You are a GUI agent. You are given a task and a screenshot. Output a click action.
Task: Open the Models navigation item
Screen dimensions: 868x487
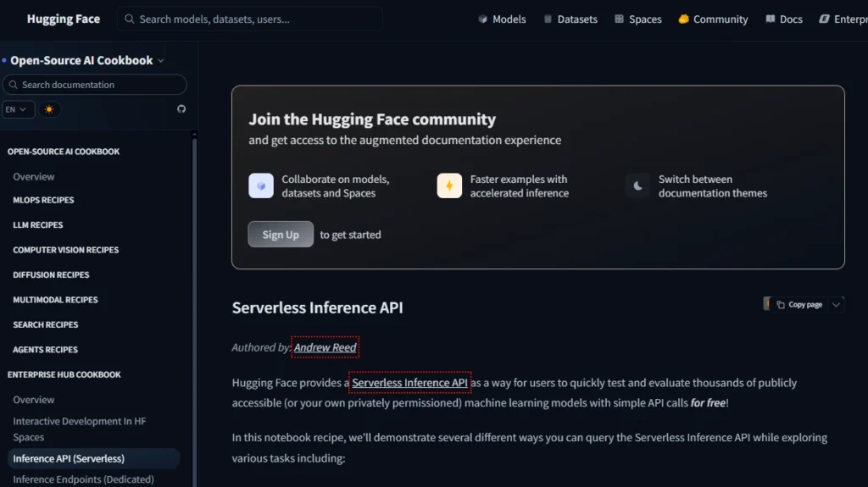pos(502,19)
